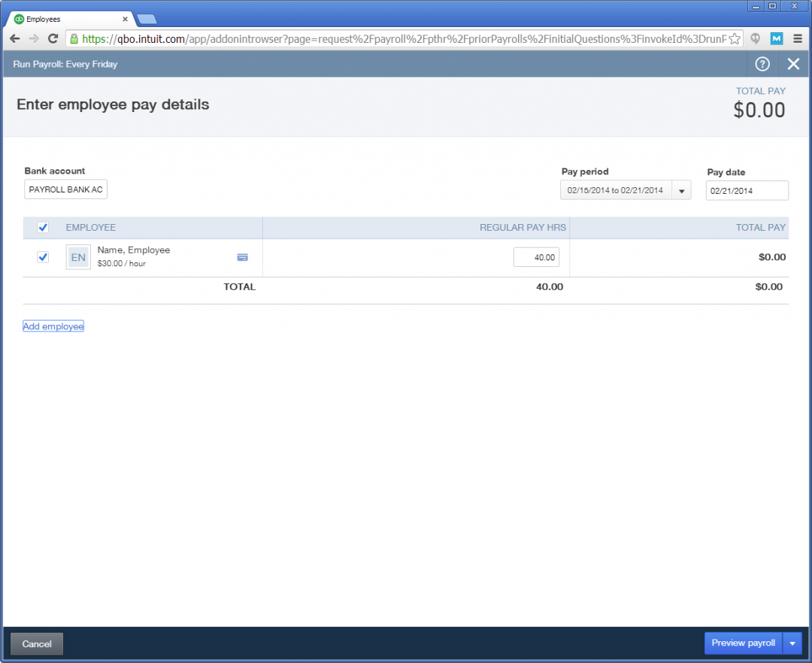This screenshot has height=663, width=812.
Task: Open the Chrome hamburger menu icon
Action: pyautogui.click(x=798, y=38)
